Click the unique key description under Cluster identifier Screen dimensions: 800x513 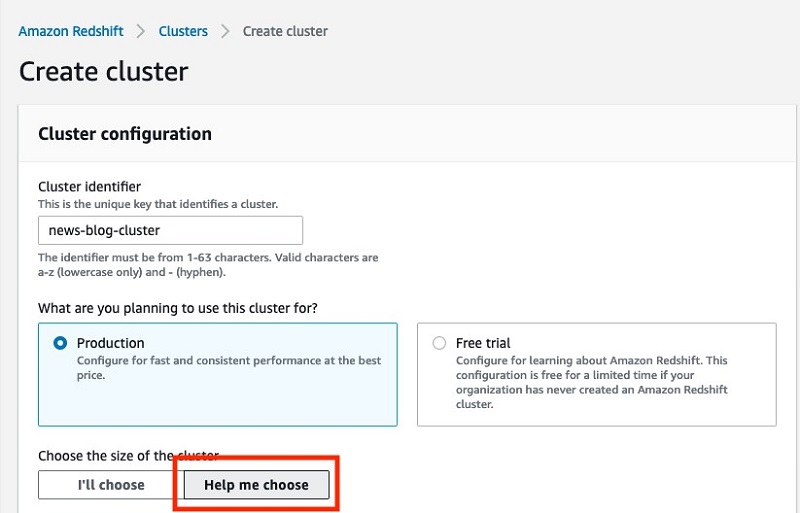point(158,204)
